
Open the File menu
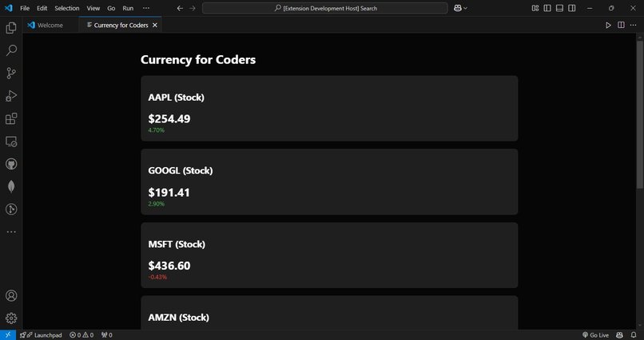tap(25, 8)
